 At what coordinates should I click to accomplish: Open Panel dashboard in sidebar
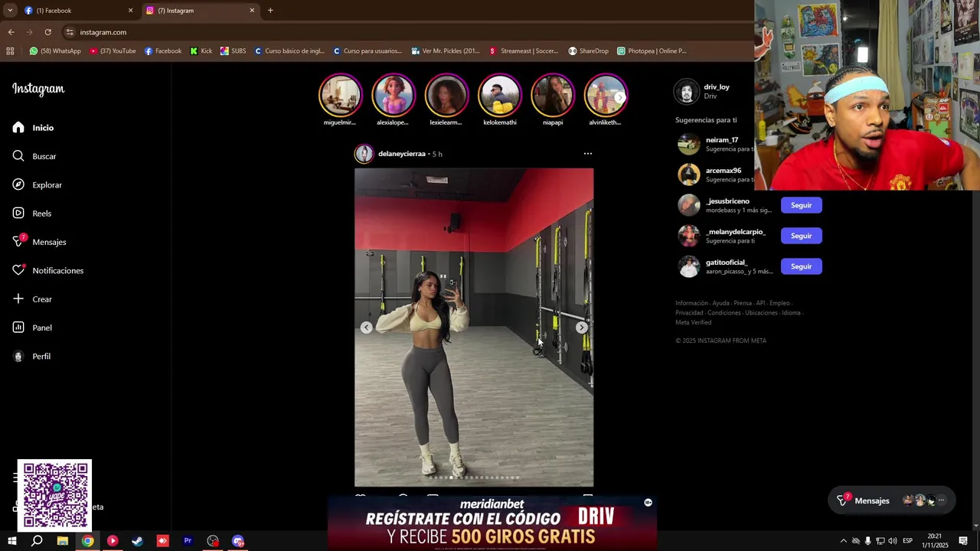coord(32,328)
